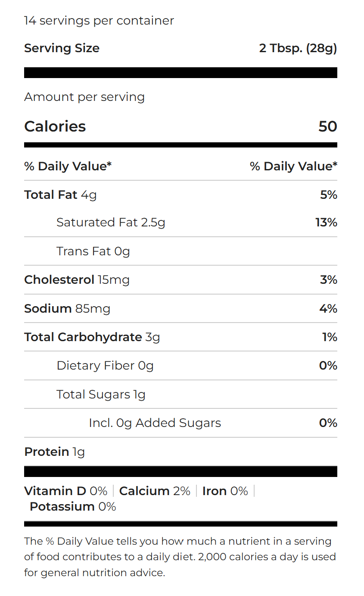Select the 'Serving Size' label
The image size is (364, 596).
click(x=62, y=48)
